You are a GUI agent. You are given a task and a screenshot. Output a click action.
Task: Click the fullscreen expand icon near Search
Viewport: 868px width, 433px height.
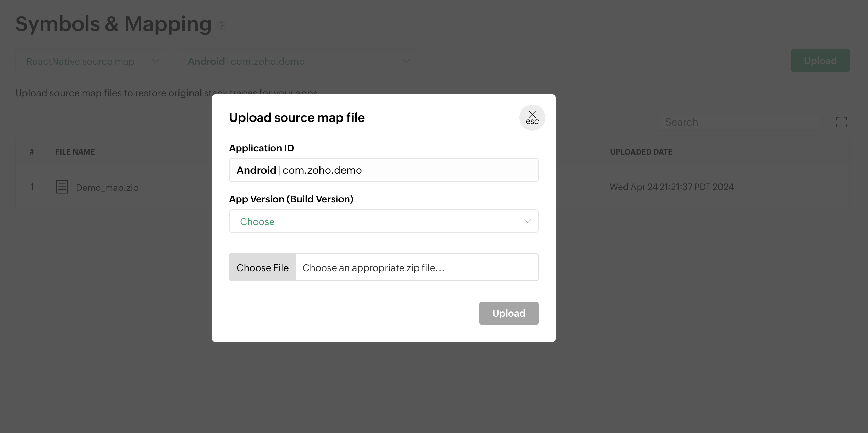(841, 122)
